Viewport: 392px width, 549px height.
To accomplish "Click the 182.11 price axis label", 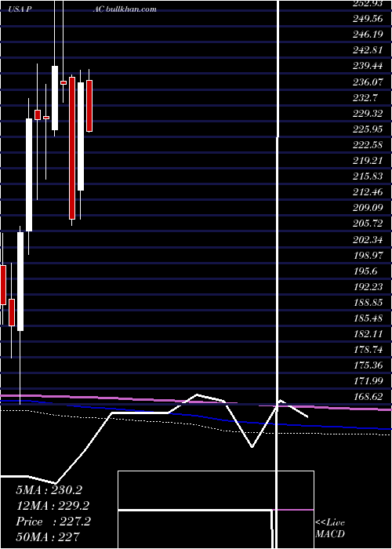I will click(x=368, y=334).
